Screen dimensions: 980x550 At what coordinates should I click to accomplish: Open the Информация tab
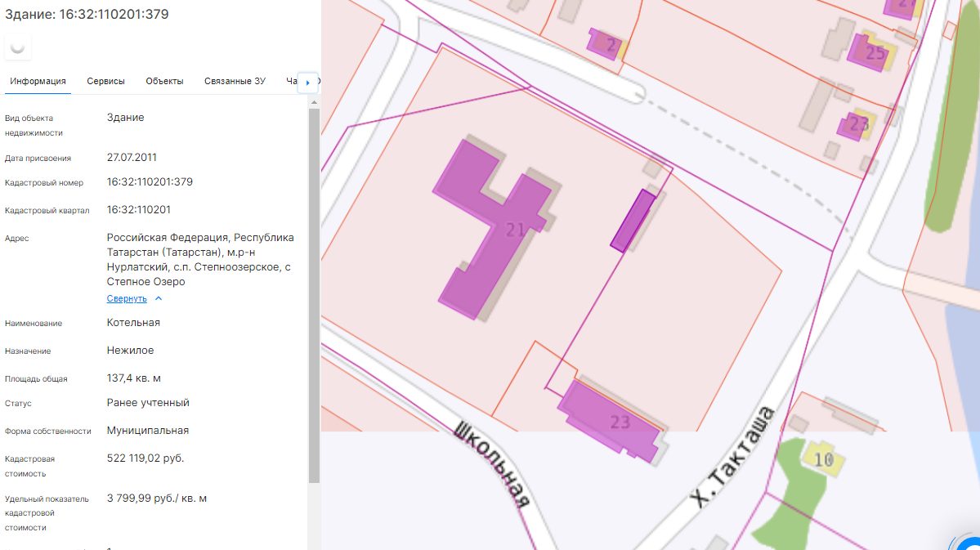[x=38, y=81]
